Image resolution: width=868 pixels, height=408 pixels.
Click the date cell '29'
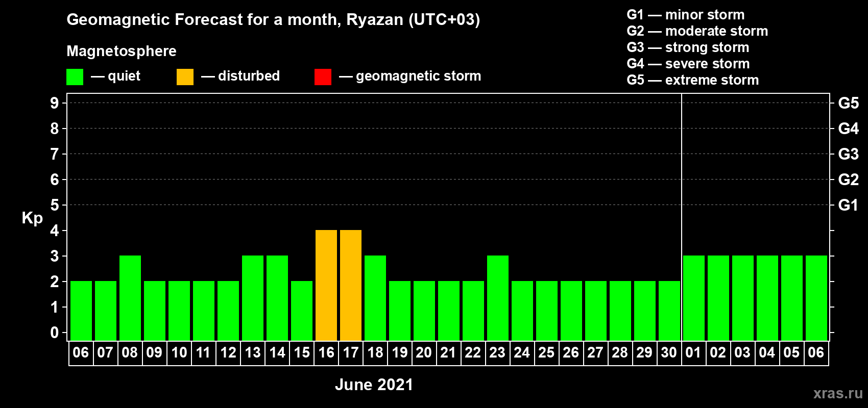644,353
